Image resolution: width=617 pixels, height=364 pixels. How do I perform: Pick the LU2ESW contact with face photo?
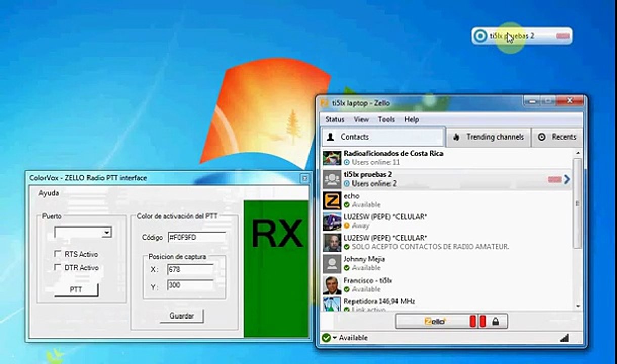point(332,243)
